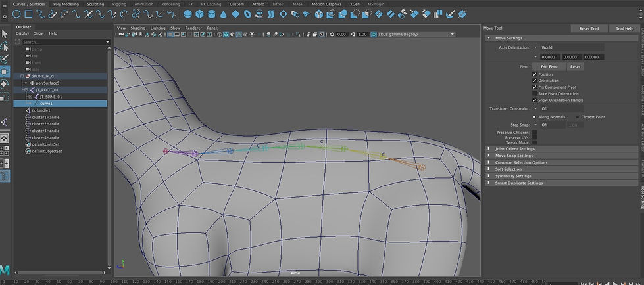Viewport: 644px width, 285px height.
Task: Click the single-pane layout icon in toolbox
Action: (5, 138)
